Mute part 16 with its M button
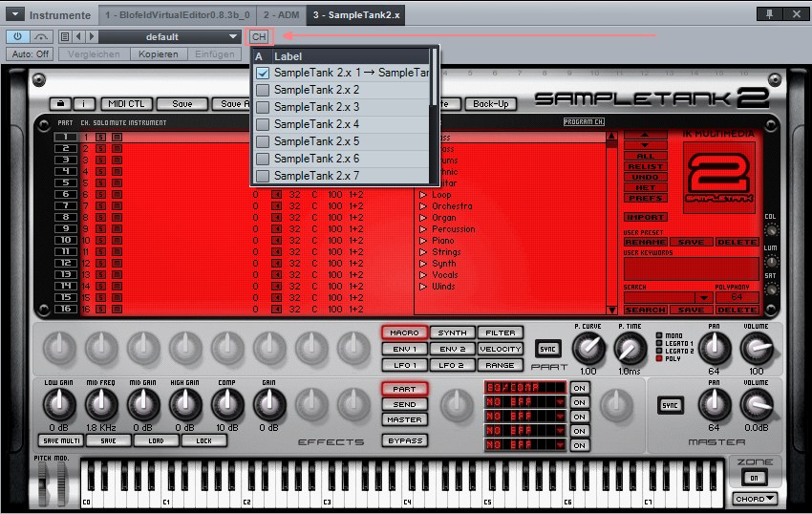Viewport: 812px width, 514px height. (118, 309)
